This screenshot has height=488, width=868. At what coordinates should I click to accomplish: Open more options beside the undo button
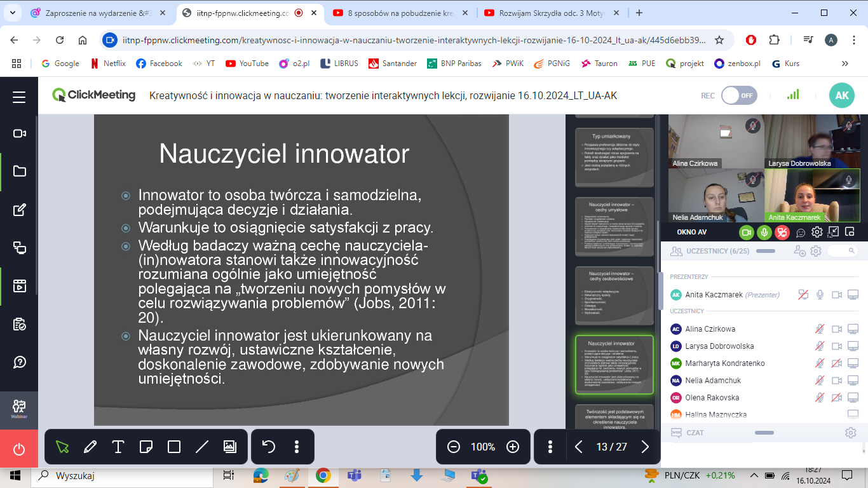tap(297, 447)
